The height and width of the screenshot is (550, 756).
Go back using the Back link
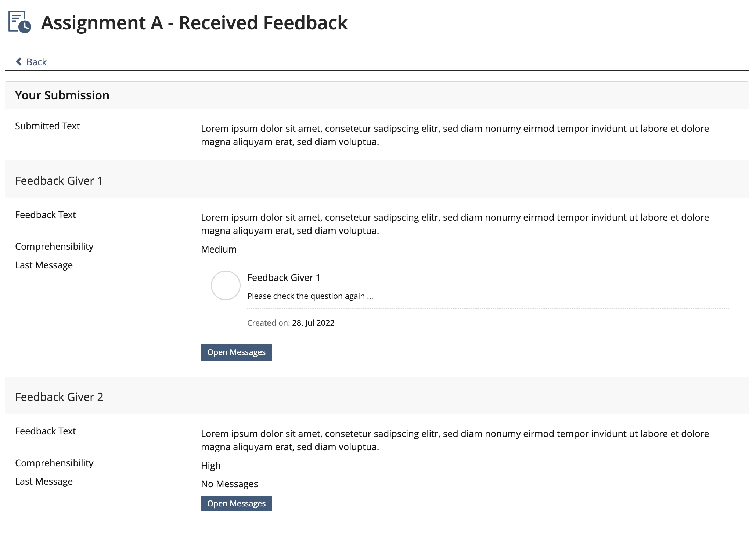(x=36, y=62)
